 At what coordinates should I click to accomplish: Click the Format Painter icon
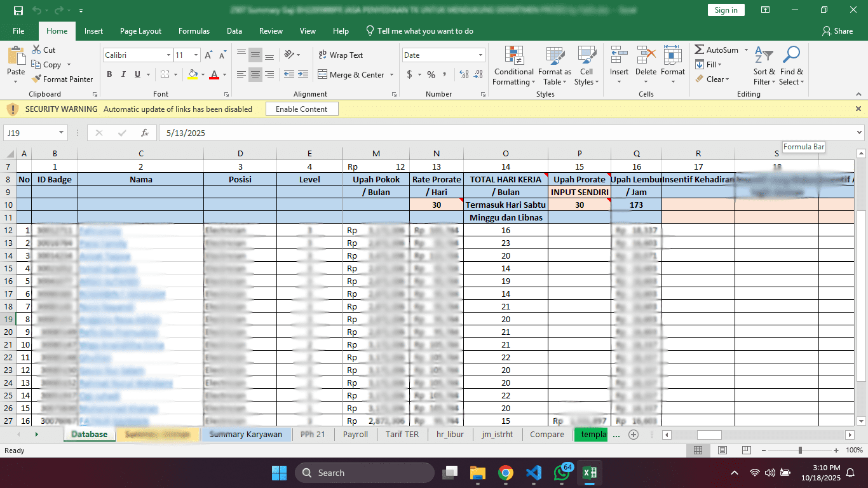click(x=36, y=79)
